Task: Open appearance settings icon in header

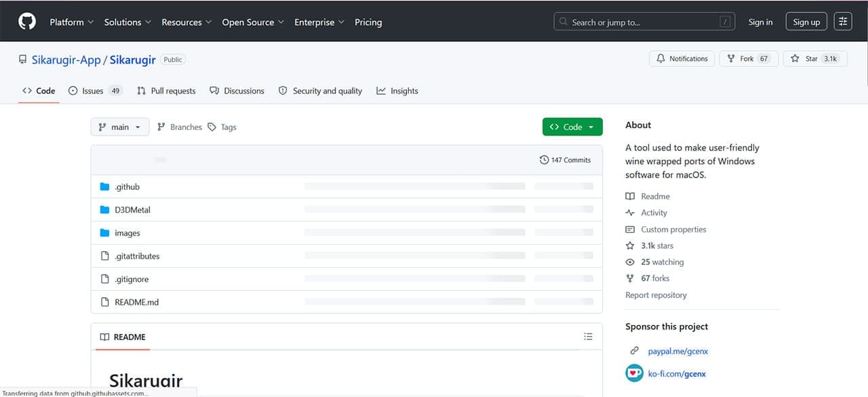Action: 842,22
